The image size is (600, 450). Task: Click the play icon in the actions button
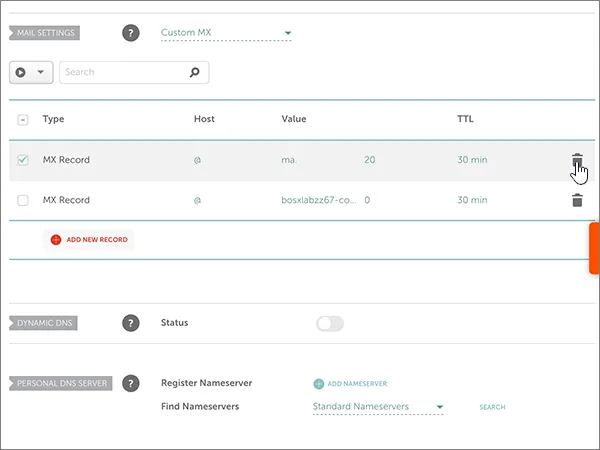tap(21, 72)
